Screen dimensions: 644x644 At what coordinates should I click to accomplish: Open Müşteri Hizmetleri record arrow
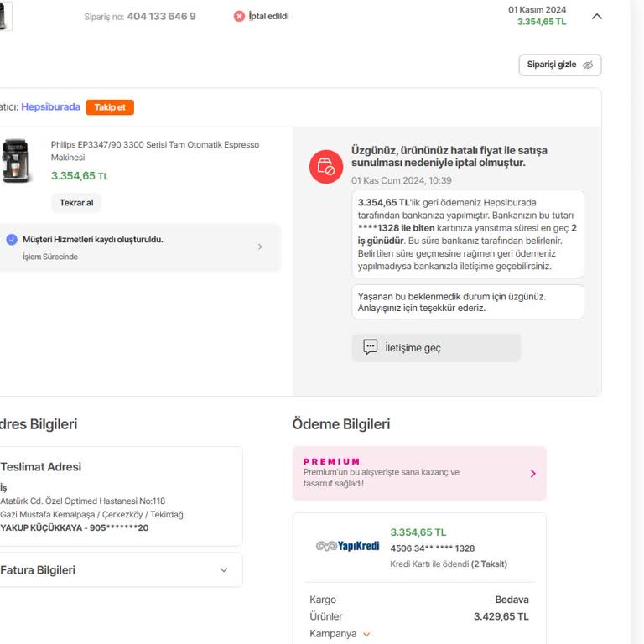pyautogui.click(x=260, y=247)
